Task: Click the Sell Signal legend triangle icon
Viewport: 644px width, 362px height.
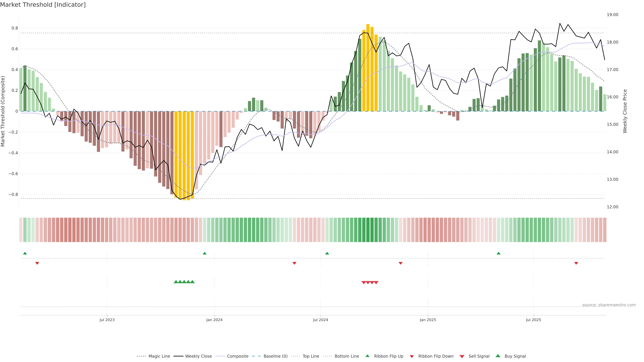Action: [x=462, y=356]
